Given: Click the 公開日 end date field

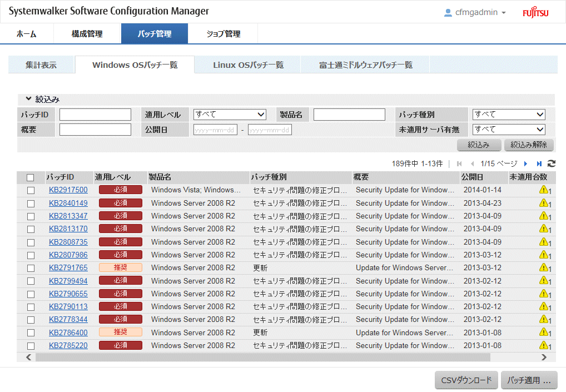Looking at the screenshot, I should 270,130.
